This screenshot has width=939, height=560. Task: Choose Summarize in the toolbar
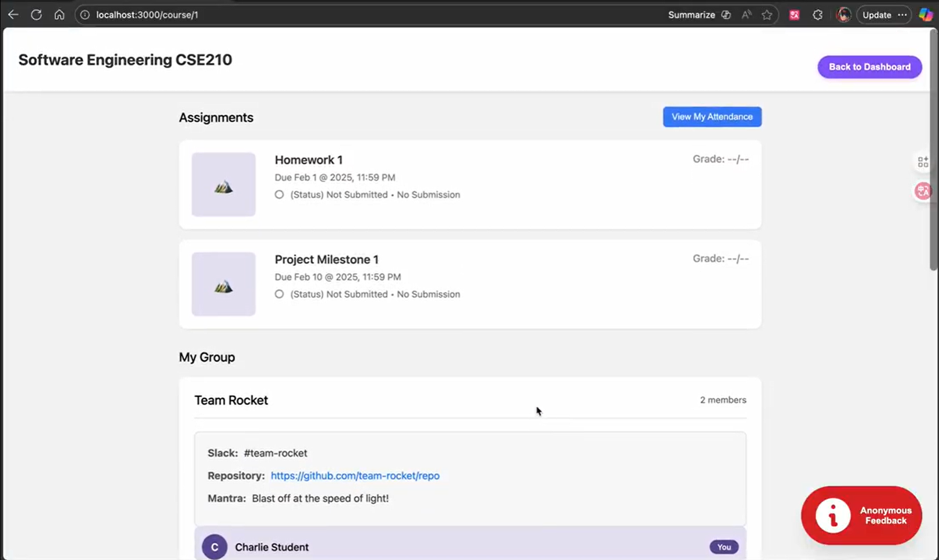point(692,15)
